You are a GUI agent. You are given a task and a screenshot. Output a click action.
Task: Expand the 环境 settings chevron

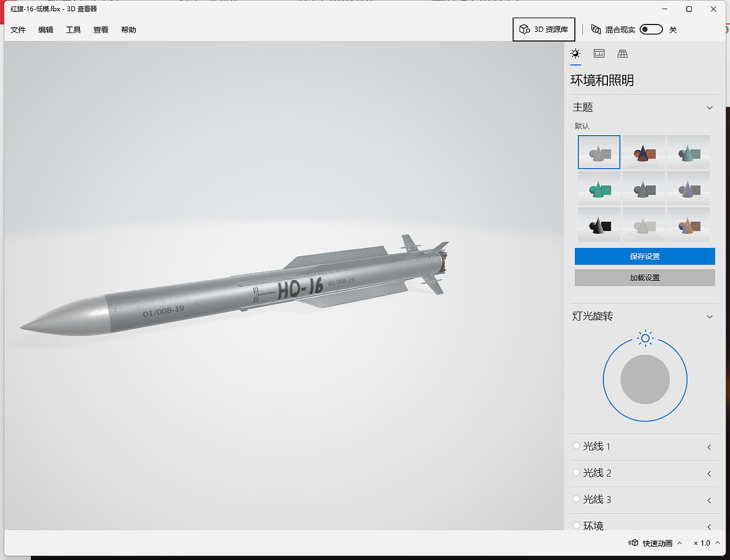[x=709, y=526]
